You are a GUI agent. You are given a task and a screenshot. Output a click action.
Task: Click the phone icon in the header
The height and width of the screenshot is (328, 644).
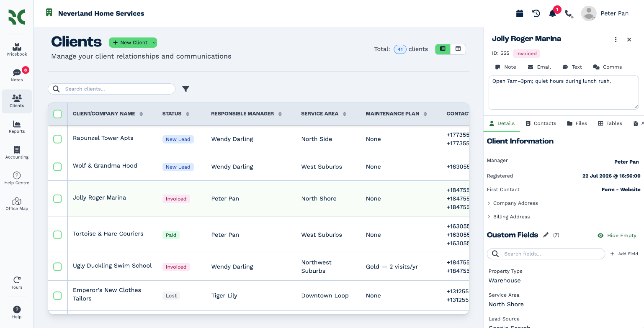pos(569,14)
